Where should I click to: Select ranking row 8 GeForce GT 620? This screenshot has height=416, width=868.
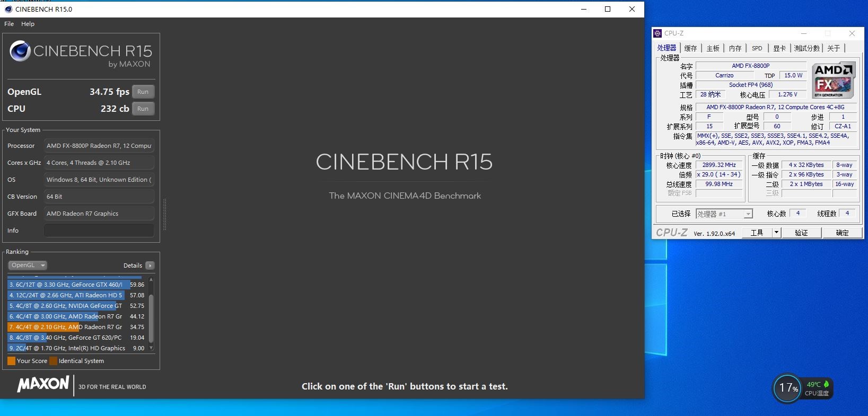(76, 338)
